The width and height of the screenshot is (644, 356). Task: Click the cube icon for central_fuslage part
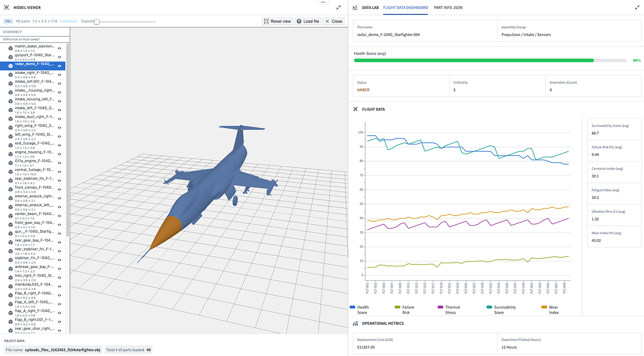(x=10, y=172)
